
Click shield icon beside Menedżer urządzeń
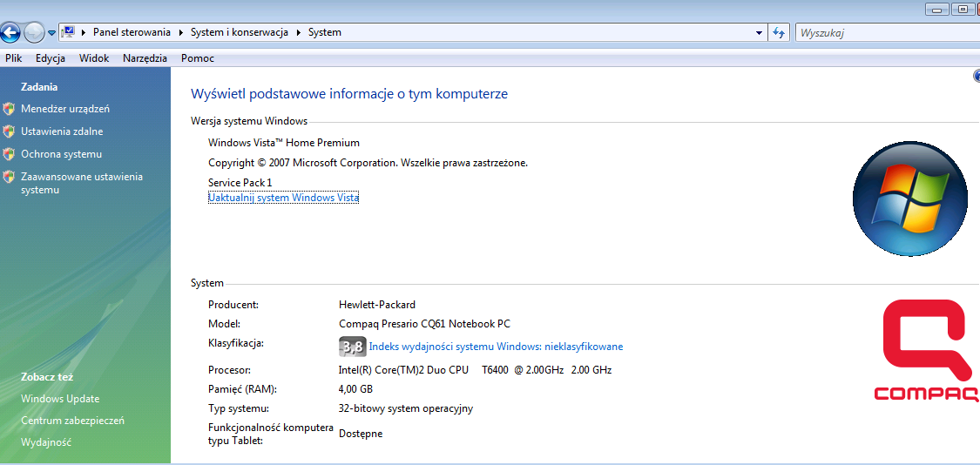[9, 109]
